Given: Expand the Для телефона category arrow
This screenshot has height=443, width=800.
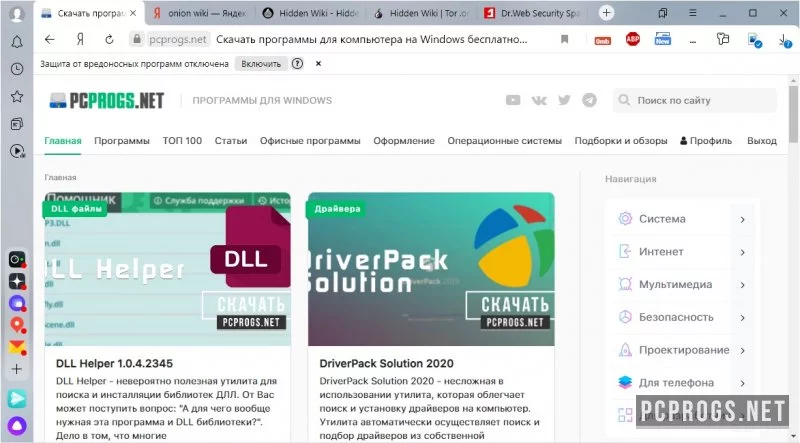Looking at the screenshot, I should pos(742,383).
